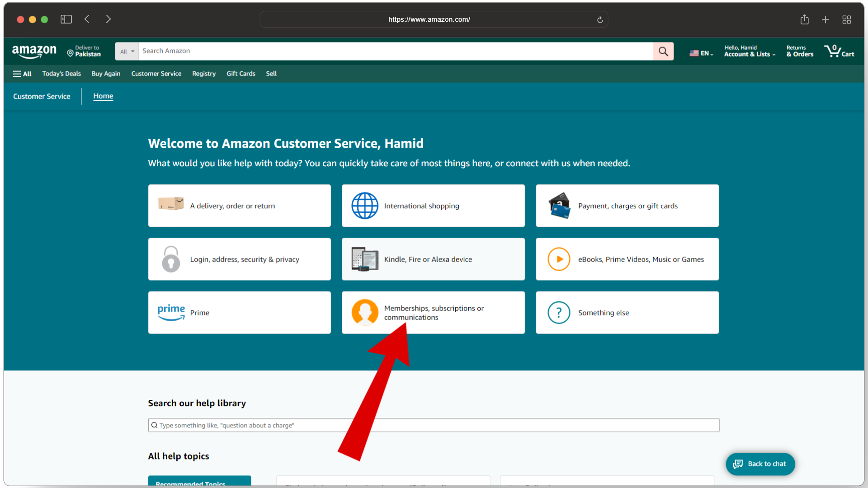Viewport: 868px width, 488px height.
Task: Click the browser sidebar toggle icon
Action: point(66,19)
